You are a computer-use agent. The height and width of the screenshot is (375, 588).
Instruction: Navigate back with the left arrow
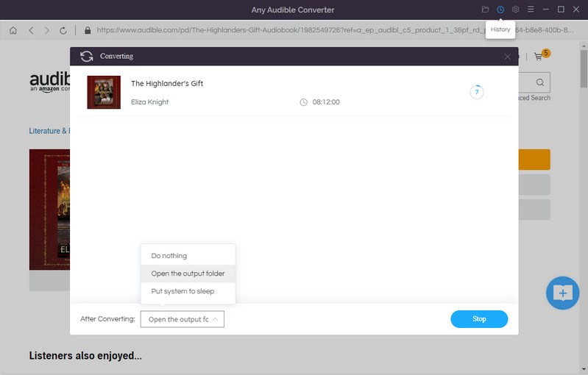click(x=31, y=30)
